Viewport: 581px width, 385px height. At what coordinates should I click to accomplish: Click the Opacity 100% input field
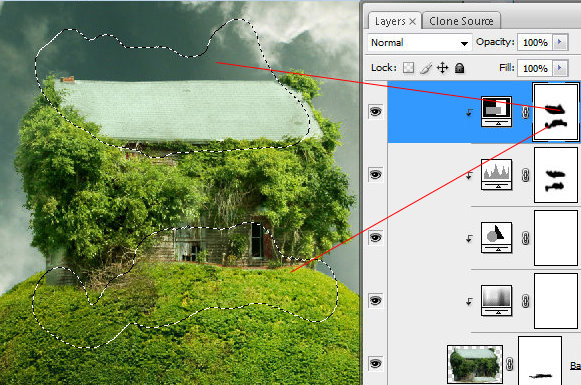coord(535,42)
